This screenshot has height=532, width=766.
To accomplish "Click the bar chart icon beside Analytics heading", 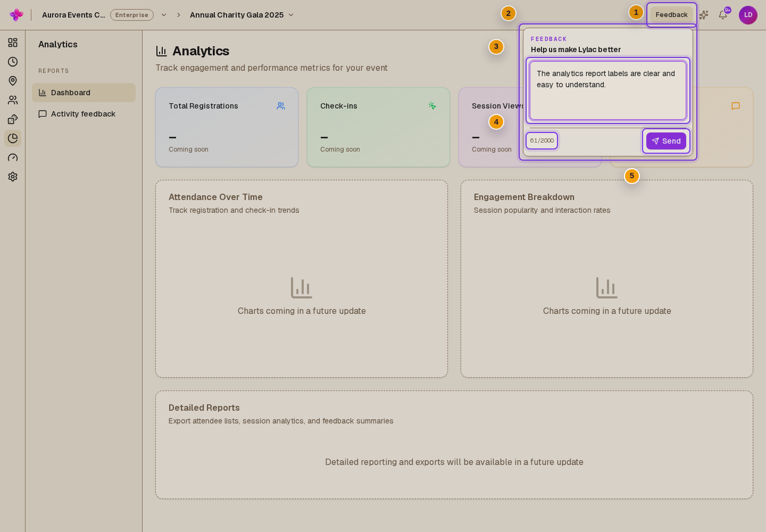I will click(x=161, y=51).
